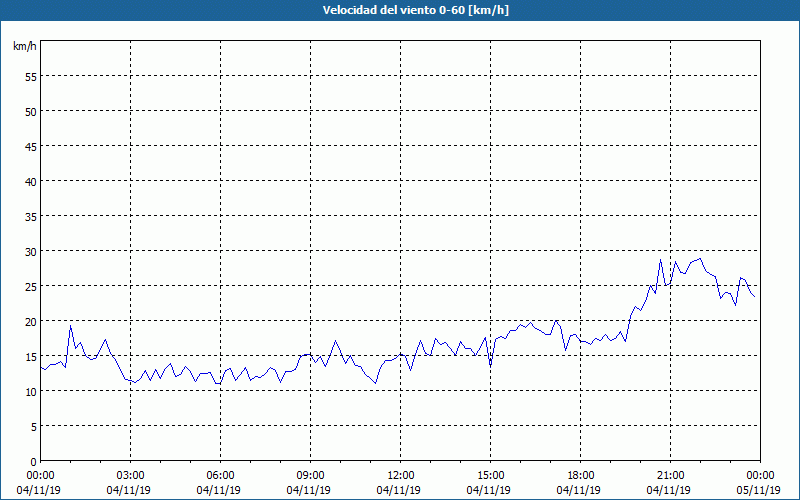Screen dimensions: 800x500
Task: Click the '10' y-axis label
Action: [x=31, y=391]
